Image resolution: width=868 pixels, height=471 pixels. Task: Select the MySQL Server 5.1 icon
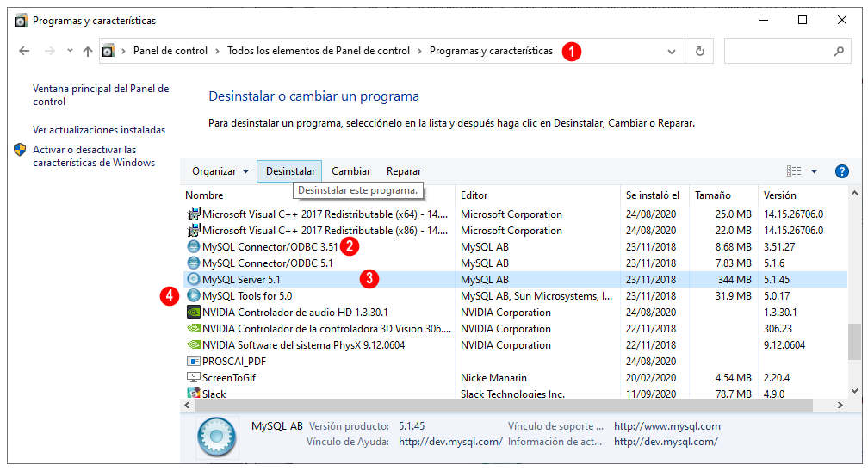click(193, 280)
